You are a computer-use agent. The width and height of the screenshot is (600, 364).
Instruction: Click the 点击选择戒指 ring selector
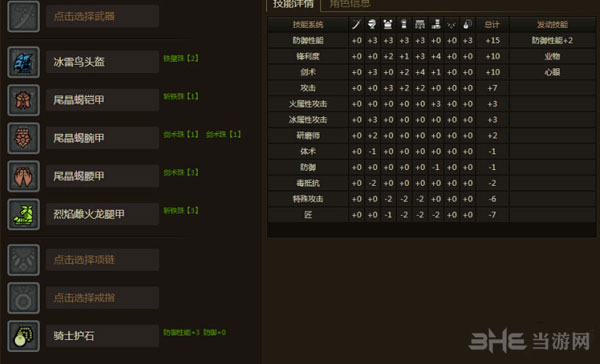[x=103, y=298]
